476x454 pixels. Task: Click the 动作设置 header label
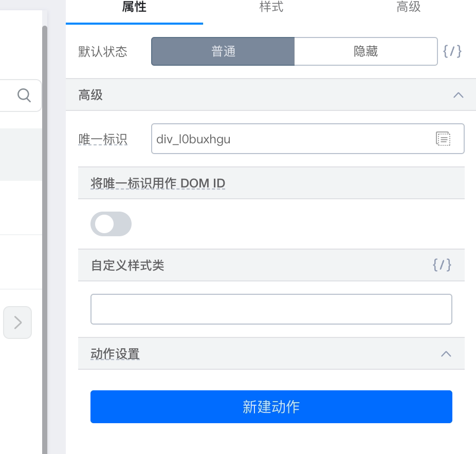[x=115, y=354]
